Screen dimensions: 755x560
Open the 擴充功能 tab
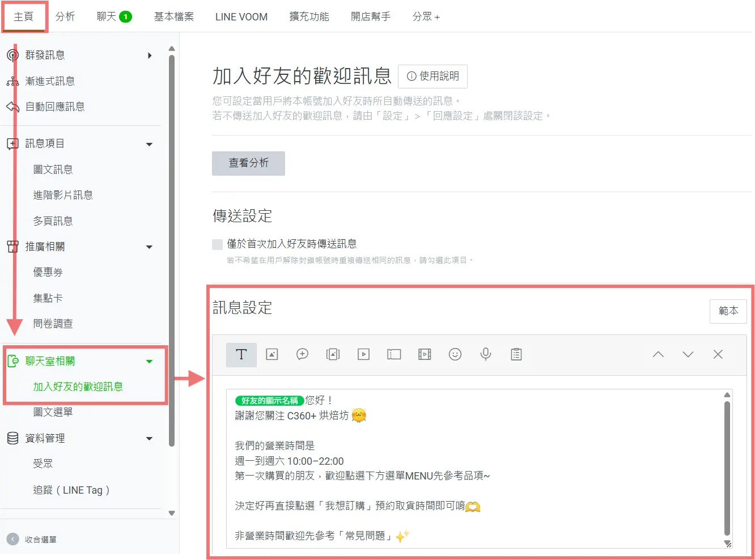(309, 16)
